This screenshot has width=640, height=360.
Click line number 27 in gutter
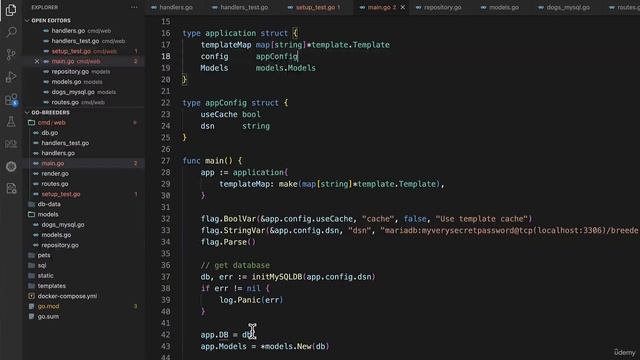165,161
